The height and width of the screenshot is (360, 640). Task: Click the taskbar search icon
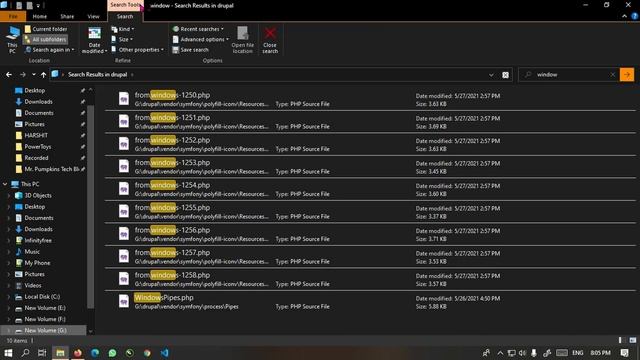(25, 353)
